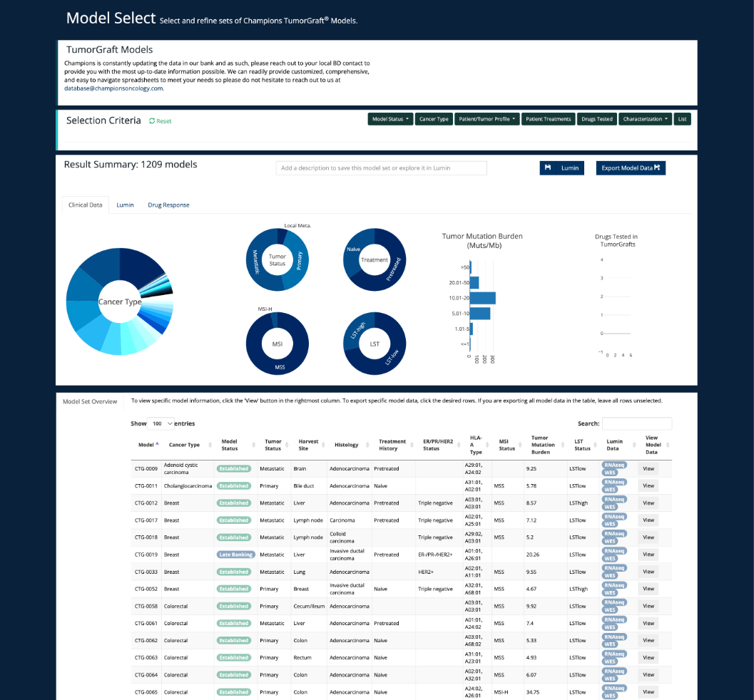The image size is (754, 700).
Task: Click the LSThigh value in CTG-0052 row
Action: 579,589
